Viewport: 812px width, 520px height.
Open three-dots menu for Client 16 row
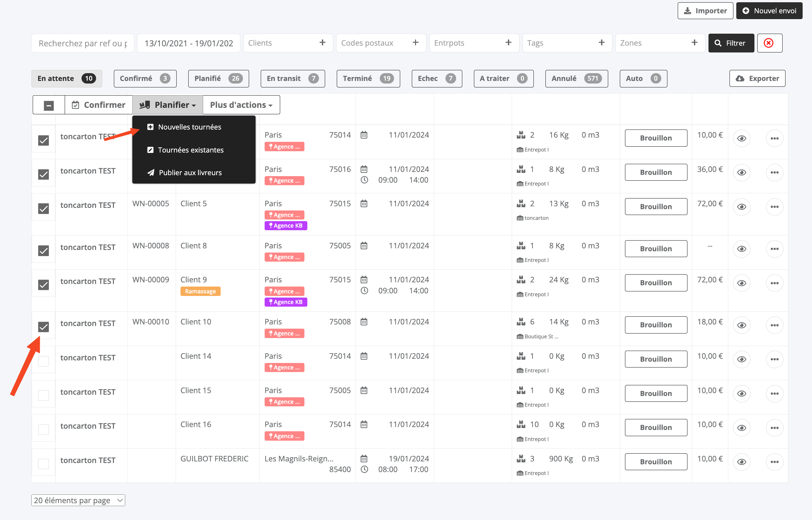774,428
